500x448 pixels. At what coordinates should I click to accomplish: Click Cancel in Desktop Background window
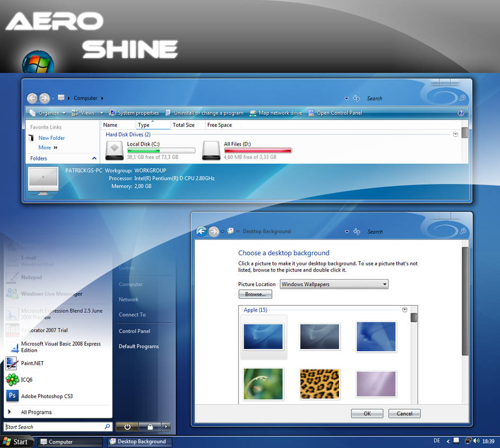click(404, 413)
